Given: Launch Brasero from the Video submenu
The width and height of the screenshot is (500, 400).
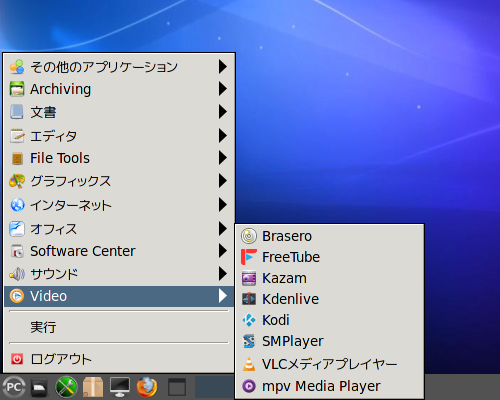Looking at the screenshot, I should [329, 236].
